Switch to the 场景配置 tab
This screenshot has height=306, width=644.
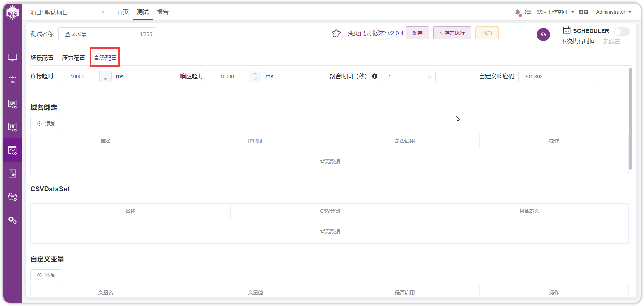[x=42, y=58]
